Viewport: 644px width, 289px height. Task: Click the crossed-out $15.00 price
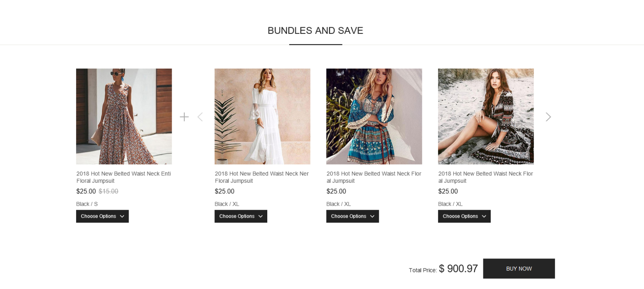[x=108, y=191]
